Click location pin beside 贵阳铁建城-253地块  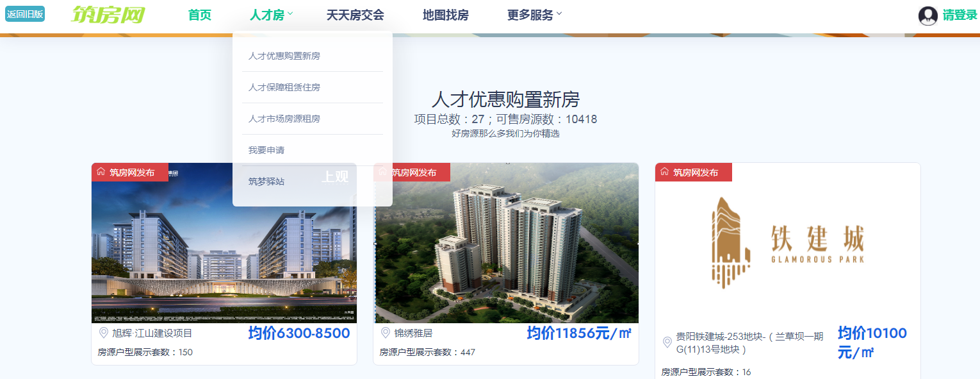point(667,342)
